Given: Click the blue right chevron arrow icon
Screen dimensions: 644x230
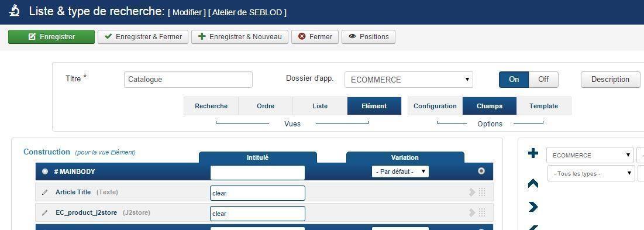Looking at the screenshot, I should tap(533, 207).
